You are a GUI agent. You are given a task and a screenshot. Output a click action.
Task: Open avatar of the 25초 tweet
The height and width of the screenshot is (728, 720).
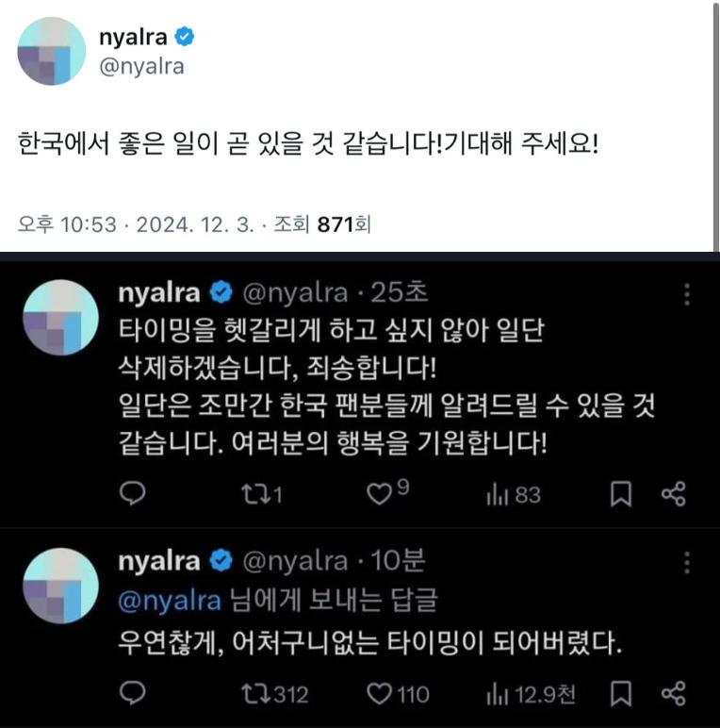pos(60,317)
